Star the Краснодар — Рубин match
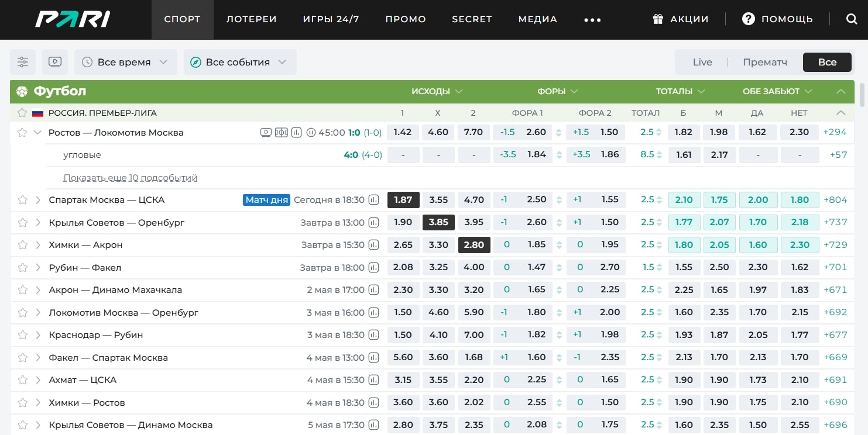 point(22,335)
